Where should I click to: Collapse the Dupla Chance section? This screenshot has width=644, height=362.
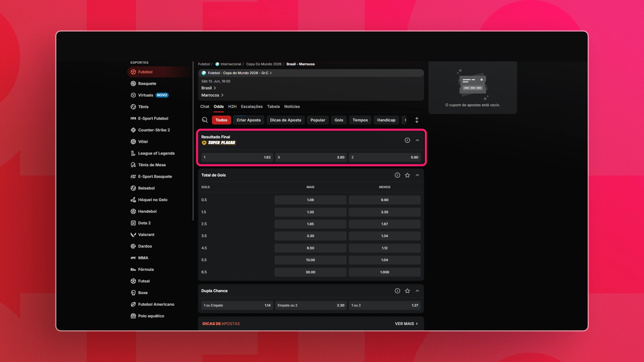click(x=417, y=291)
